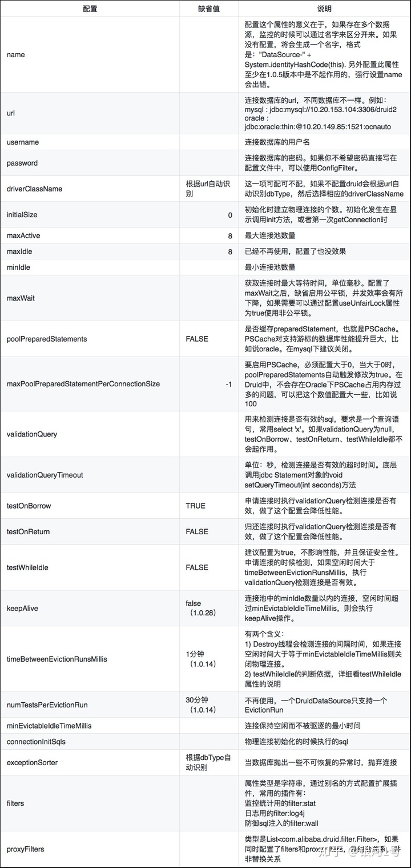Click the minEvictableIdleTimeMillis config cell

pos(90,726)
